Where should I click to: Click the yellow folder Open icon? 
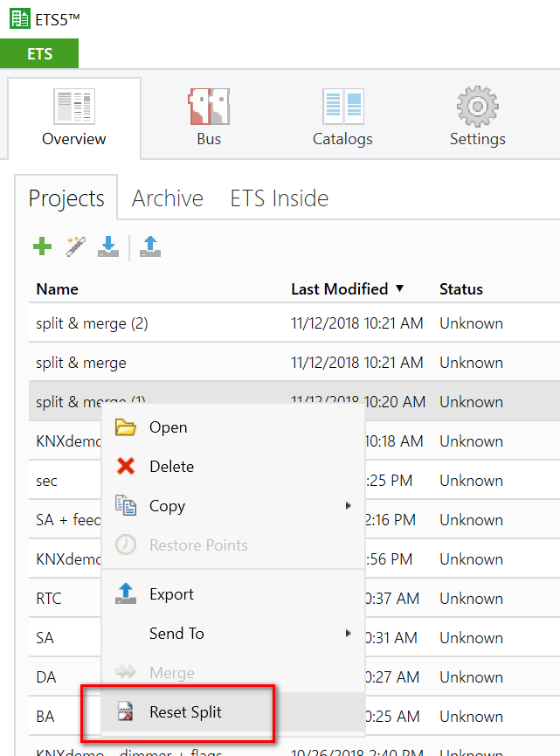pyautogui.click(x=126, y=427)
